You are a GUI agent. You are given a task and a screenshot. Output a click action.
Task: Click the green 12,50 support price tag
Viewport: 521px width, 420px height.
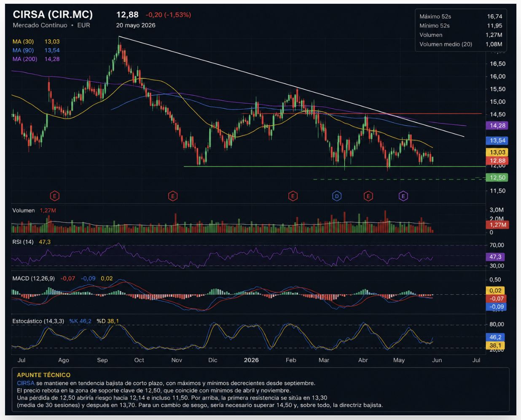click(x=497, y=178)
